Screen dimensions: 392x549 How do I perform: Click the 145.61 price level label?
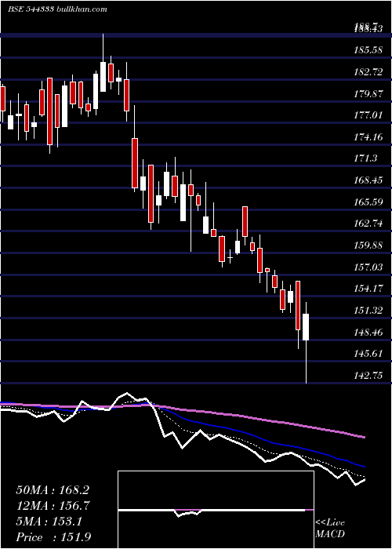[368, 354]
